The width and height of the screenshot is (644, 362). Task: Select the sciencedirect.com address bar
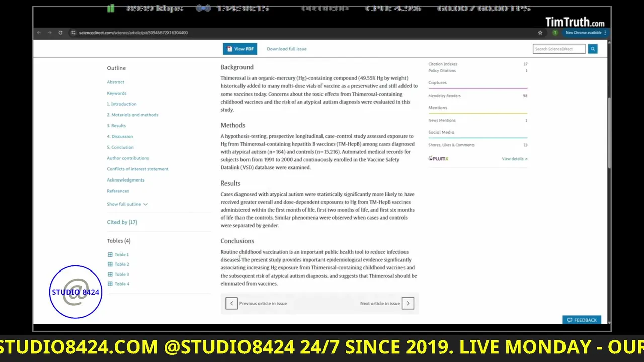pos(133,33)
